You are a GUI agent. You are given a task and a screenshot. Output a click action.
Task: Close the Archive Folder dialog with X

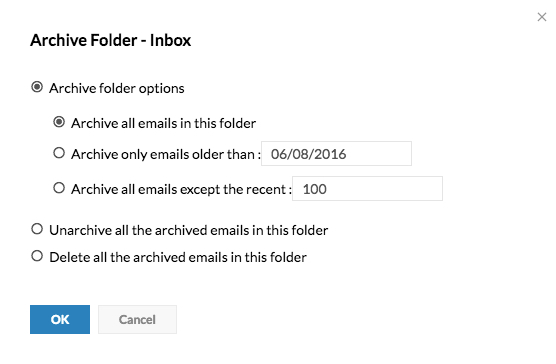(x=541, y=17)
